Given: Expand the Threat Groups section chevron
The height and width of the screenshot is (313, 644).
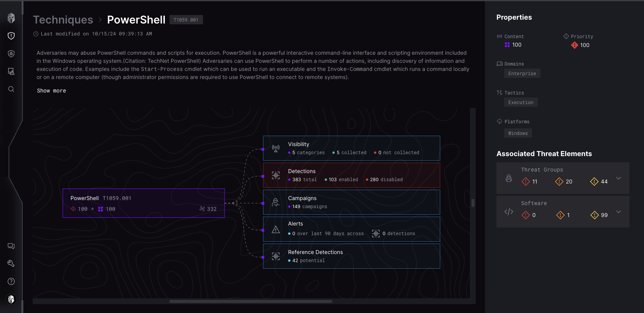Looking at the screenshot, I should point(619,178).
